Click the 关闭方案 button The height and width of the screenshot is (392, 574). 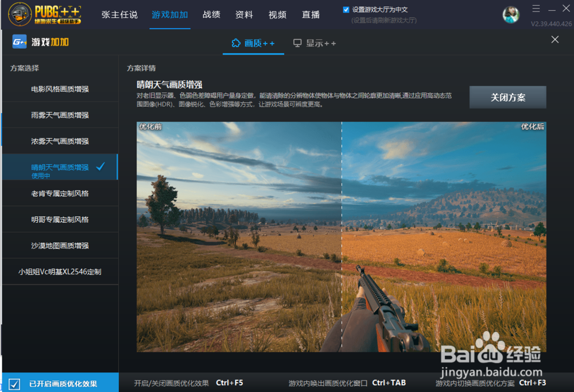coord(508,98)
